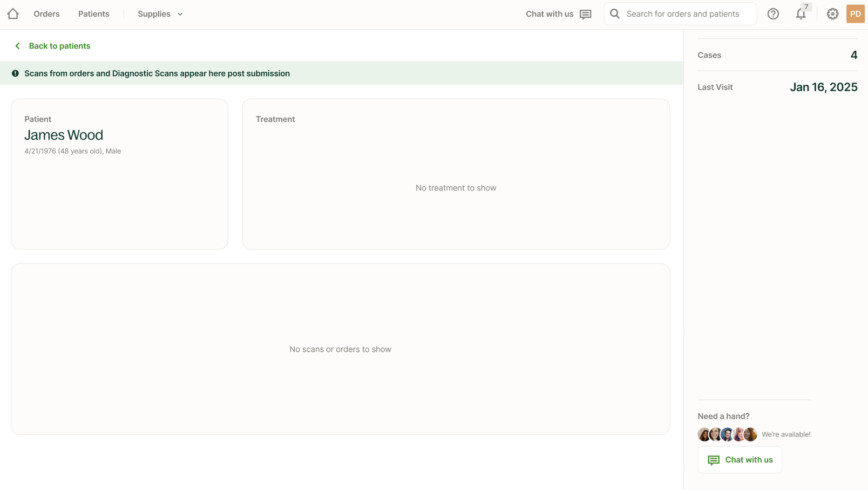This screenshot has width=868, height=490.
Task: Click the Cases count of 4
Action: pyautogui.click(x=853, y=55)
